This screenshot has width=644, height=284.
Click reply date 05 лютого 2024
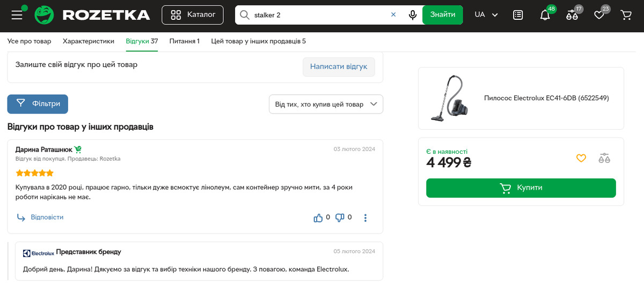[x=354, y=251]
